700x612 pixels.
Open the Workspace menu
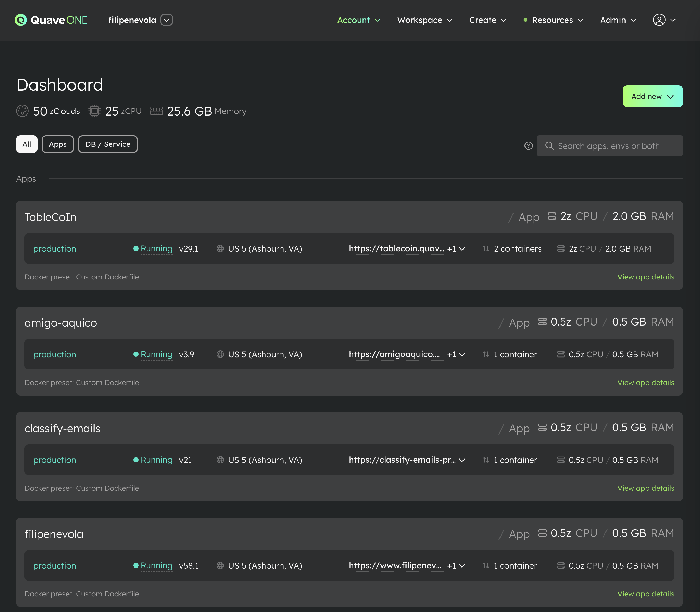[x=425, y=20]
